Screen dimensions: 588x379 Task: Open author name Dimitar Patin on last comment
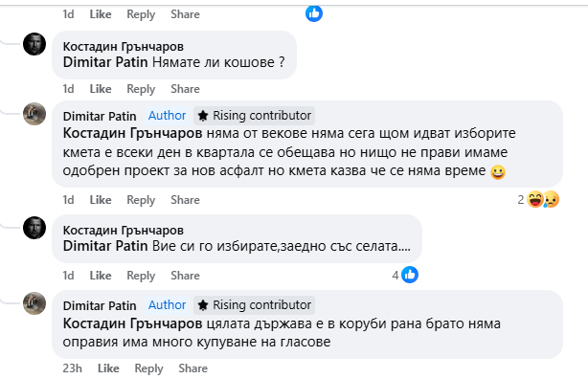tap(100, 305)
